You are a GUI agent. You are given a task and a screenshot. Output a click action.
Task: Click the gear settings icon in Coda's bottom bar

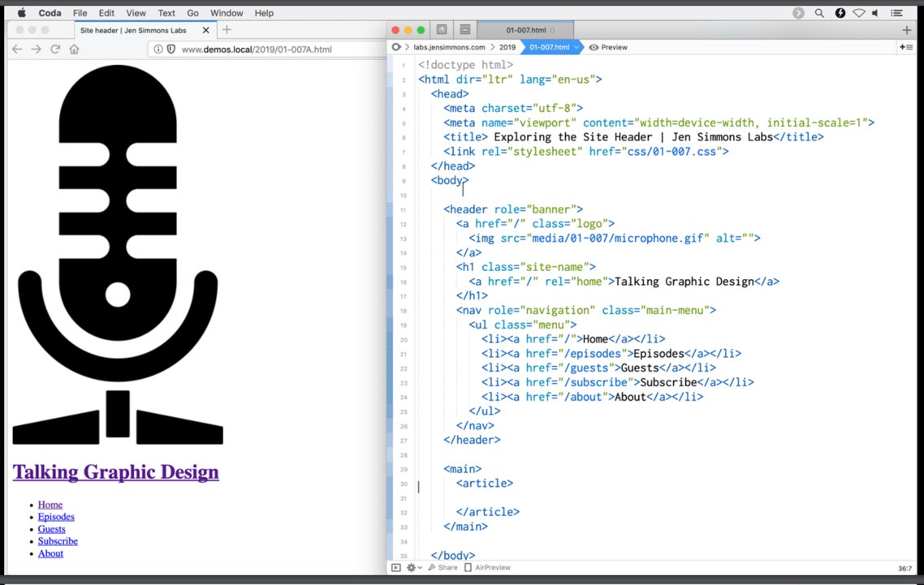(411, 567)
